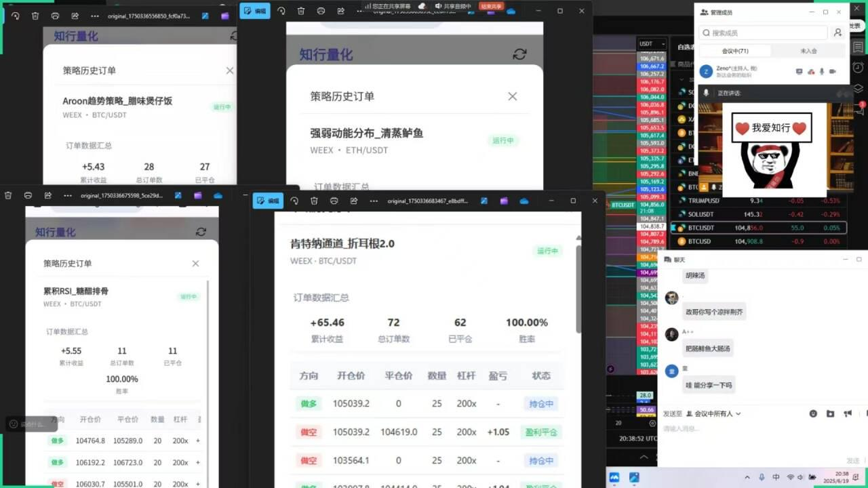The width and height of the screenshot is (868, 488).
Task: Click the invite member icon beside search
Action: point(838,33)
